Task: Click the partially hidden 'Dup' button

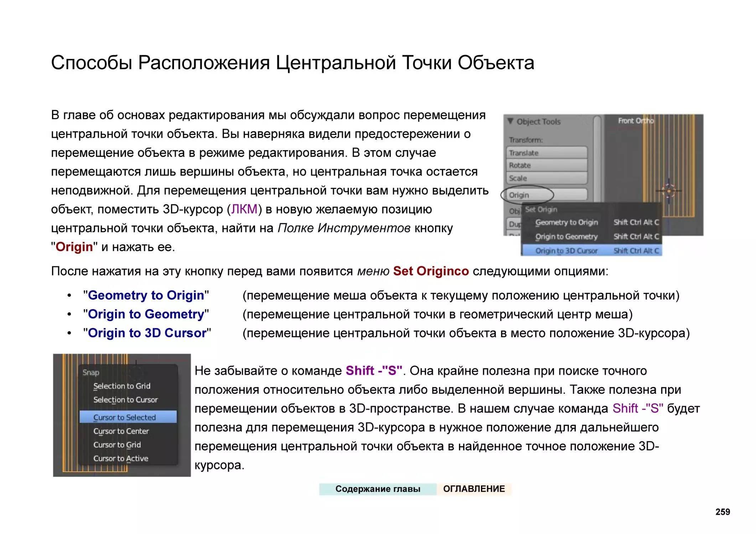Action: click(513, 224)
